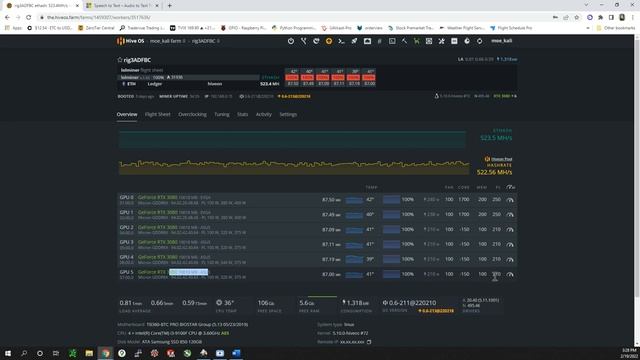Click the GPU 0 GeForce RTX 3080 name
Viewport: 640px width, 360px height.
point(158,198)
